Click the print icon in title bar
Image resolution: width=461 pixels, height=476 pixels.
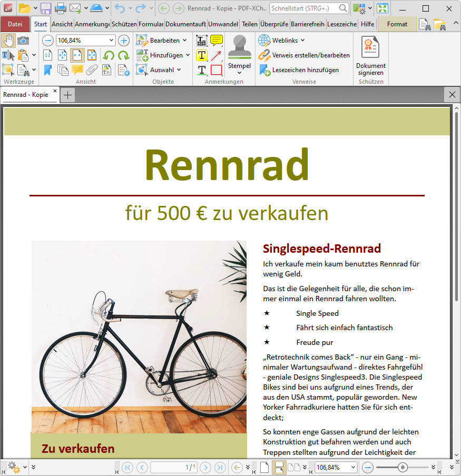[x=61, y=8]
